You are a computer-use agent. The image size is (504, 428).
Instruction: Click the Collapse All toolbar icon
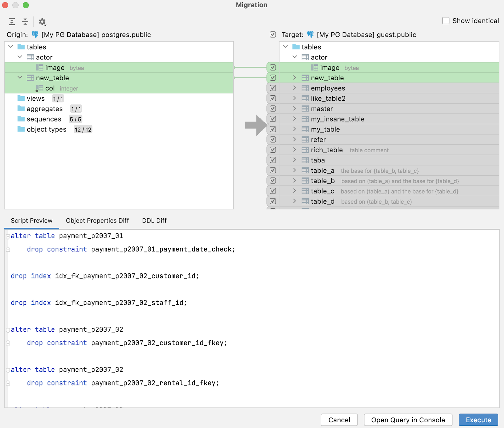point(25,22)
